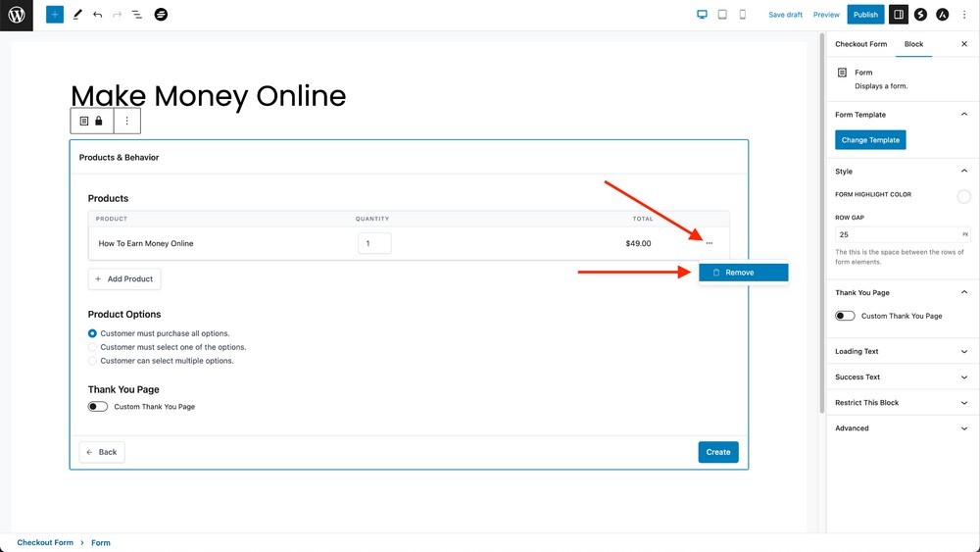Viewport: 980px width, 552px height.
Task: Click the WordPress logo icon
Action: [x=17, y=15]
